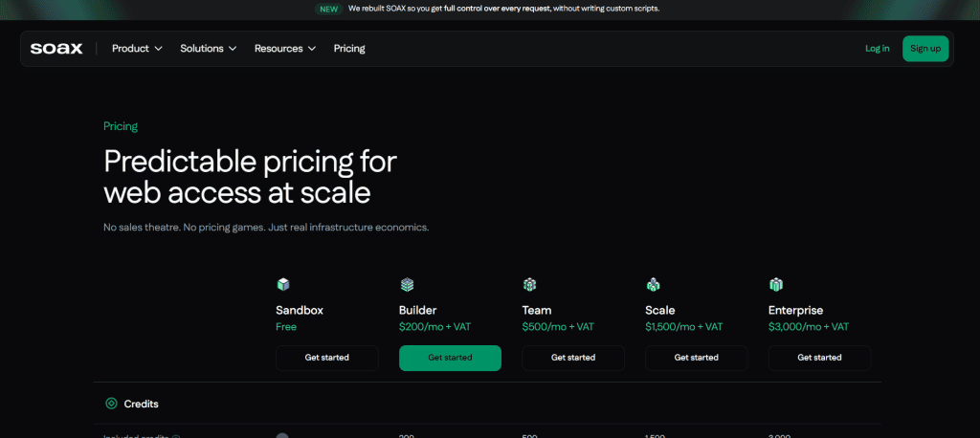Expand the Product dropdown menu
The height and width of the screenshot is (438, 980).
137,49
